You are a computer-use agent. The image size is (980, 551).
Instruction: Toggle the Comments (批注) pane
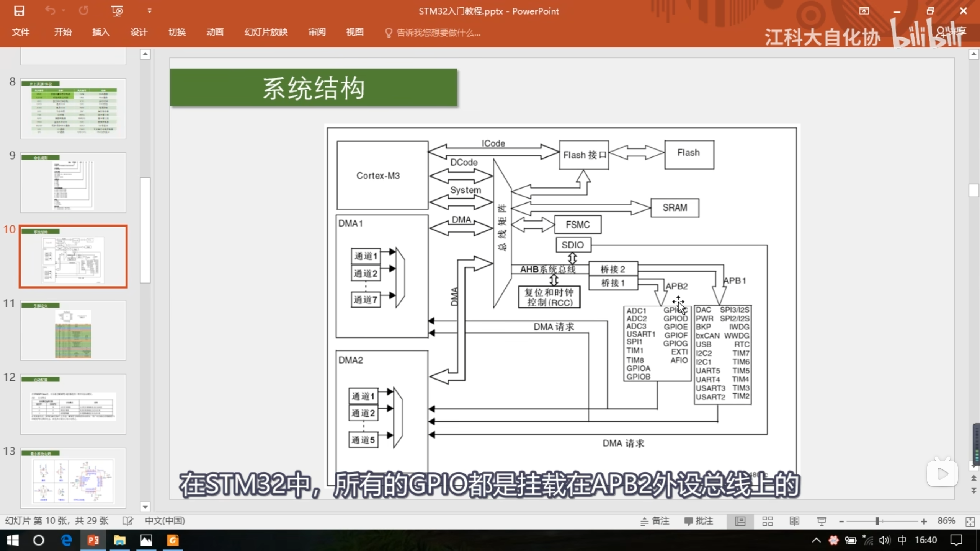tap(699, 521)
